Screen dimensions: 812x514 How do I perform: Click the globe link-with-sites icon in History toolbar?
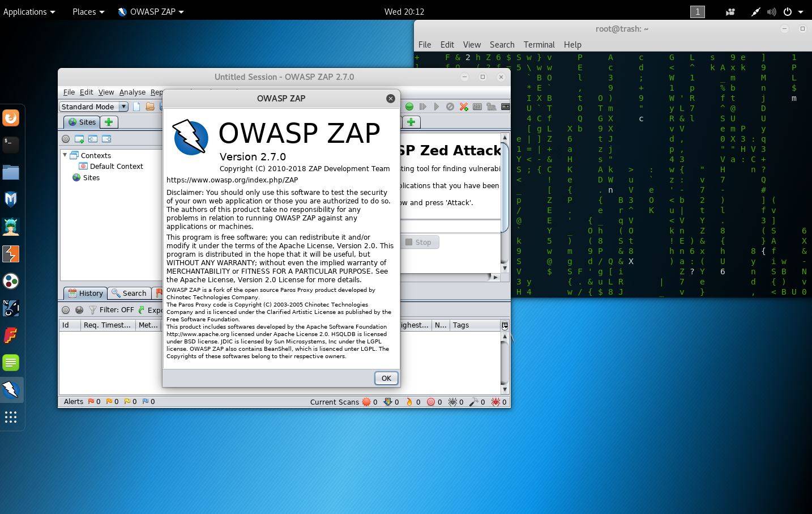click(x=79, y=310)
